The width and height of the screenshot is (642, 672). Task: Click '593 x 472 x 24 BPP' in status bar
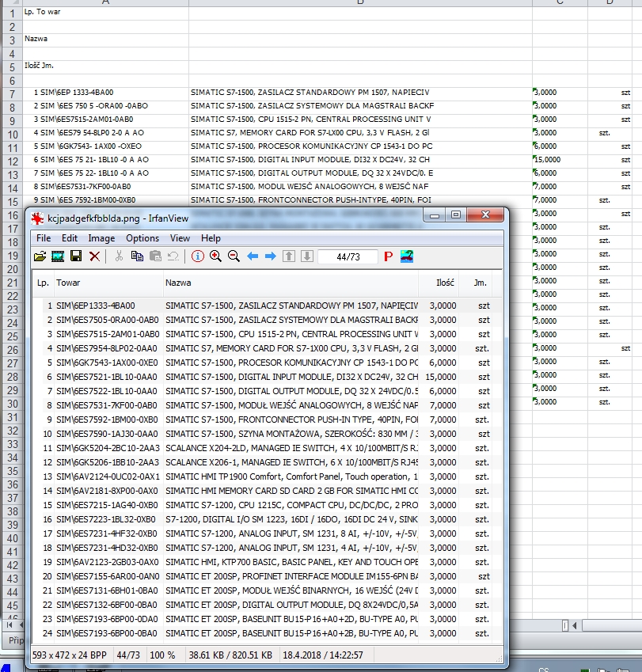click(x=69, y=655)
